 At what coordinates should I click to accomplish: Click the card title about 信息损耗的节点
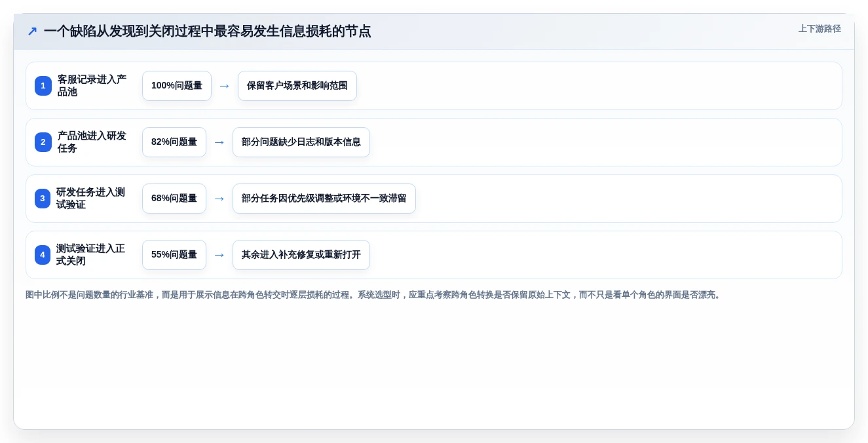(208, 31)
